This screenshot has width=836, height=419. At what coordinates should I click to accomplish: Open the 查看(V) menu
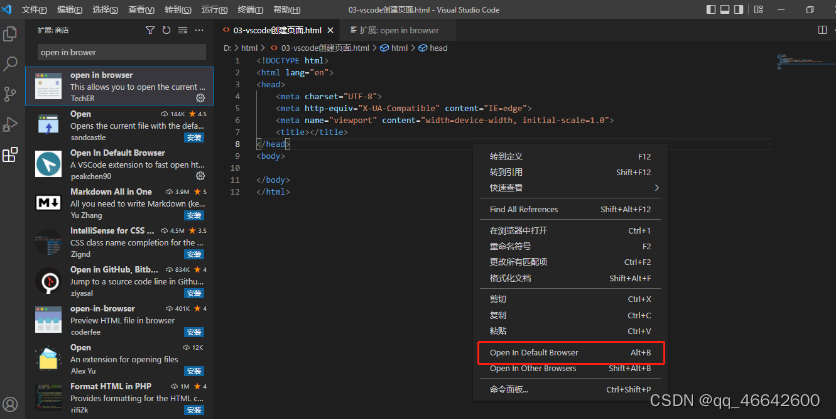pos(141,10)
